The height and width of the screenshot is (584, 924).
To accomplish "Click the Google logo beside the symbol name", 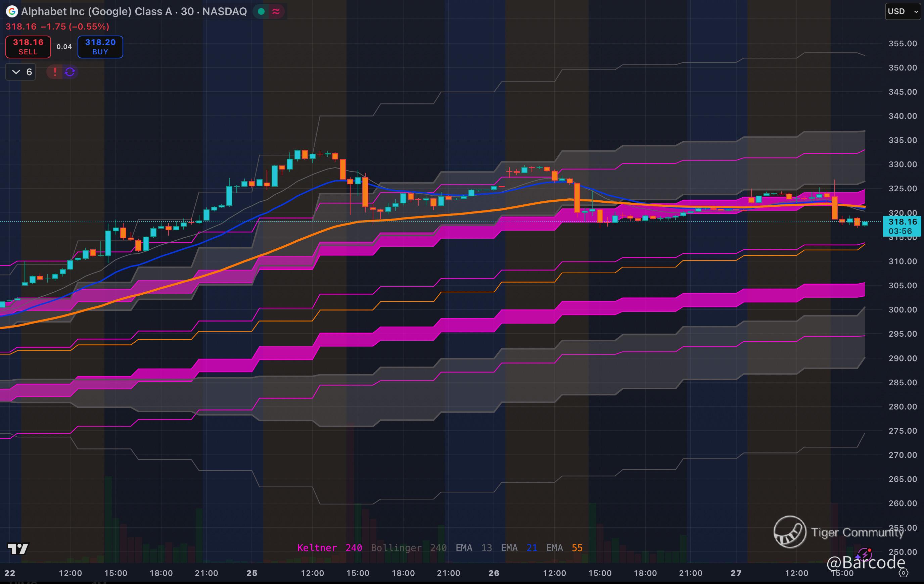I will coord(12,11).
